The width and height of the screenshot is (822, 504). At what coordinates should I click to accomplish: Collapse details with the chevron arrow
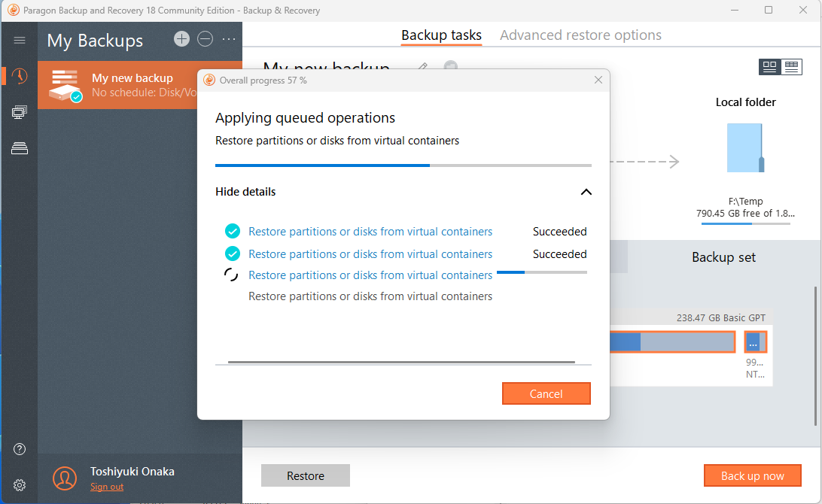pyautogui.click(x=586, y=192)
